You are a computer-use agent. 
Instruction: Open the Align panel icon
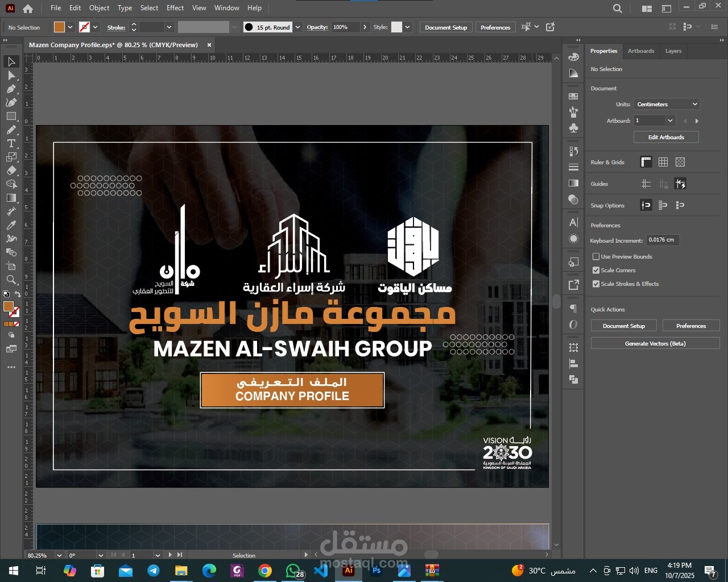click(573, 363)
